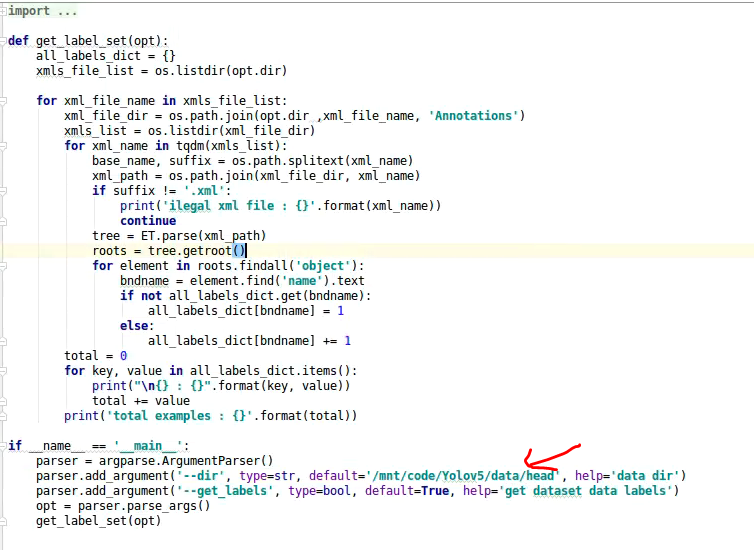Screen dimensions: 754x550
Task: Click the '.xml' string in the if condition
Action: click(204, 191)
